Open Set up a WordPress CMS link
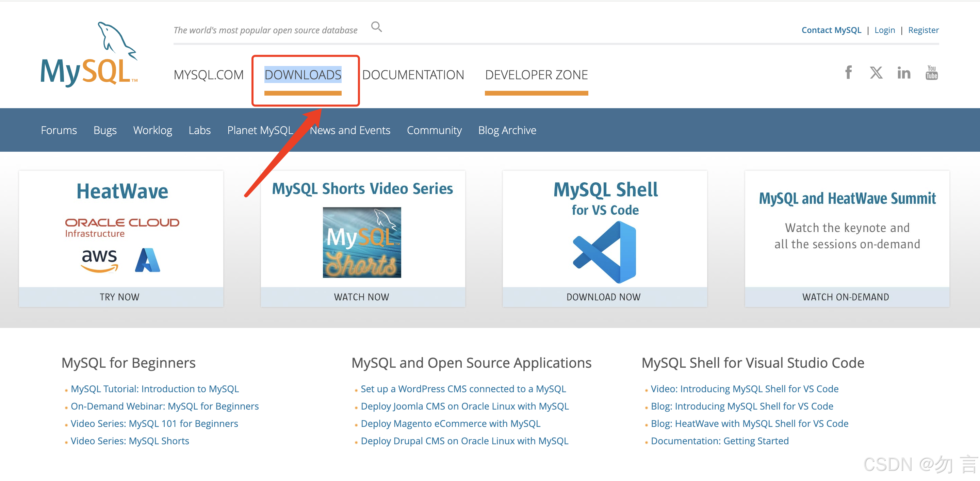 pyautogui.click(x=463, y=388)
